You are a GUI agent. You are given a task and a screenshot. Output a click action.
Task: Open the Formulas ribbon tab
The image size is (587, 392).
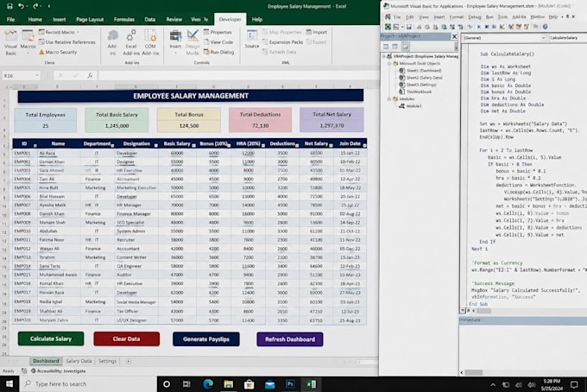(x=124, y=20)
